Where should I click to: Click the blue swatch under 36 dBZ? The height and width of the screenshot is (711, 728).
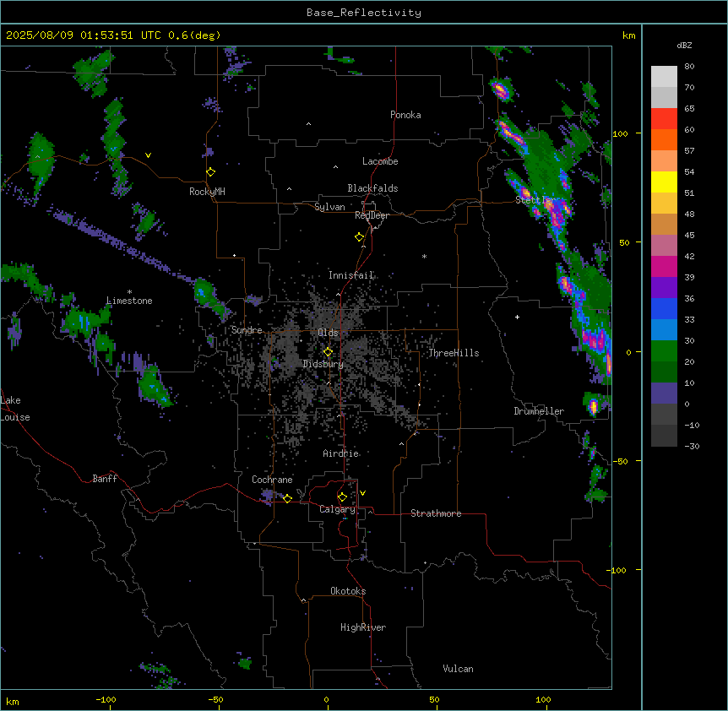tap(664, 309)
